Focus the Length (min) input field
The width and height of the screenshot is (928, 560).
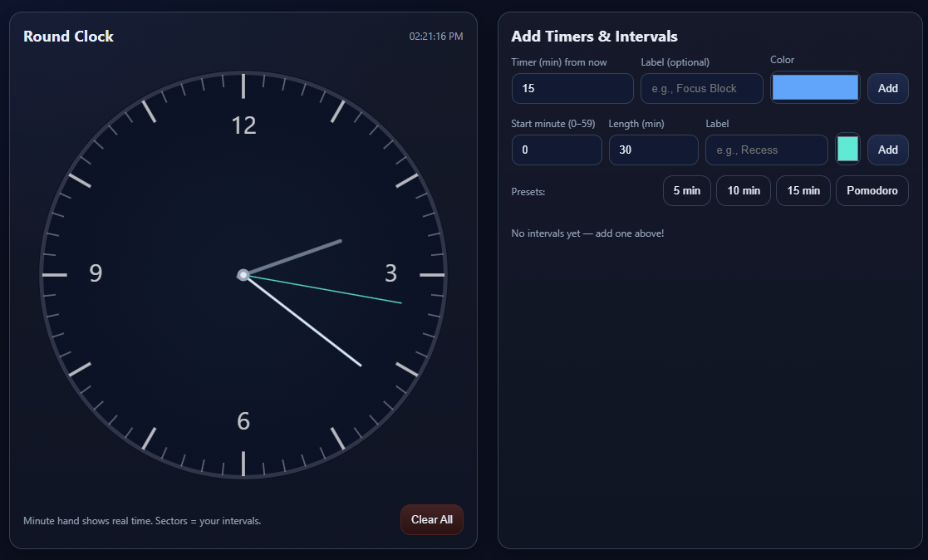pos(653,150)
